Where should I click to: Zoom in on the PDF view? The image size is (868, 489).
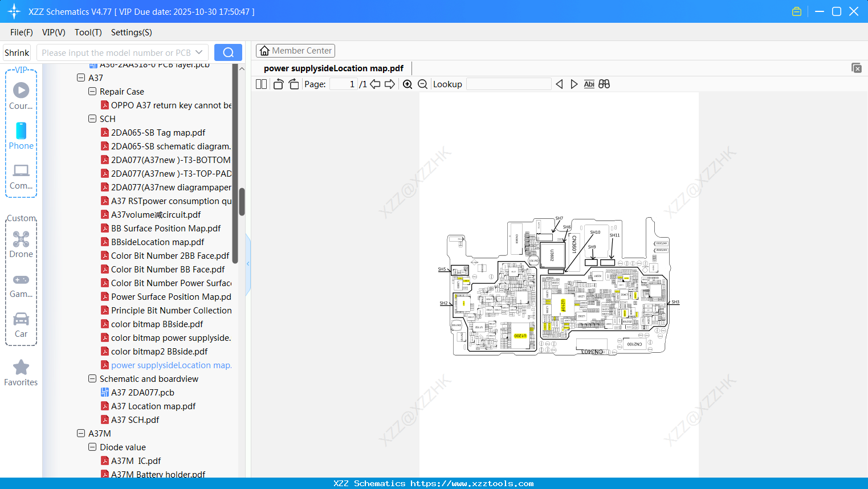pos(407,84)
